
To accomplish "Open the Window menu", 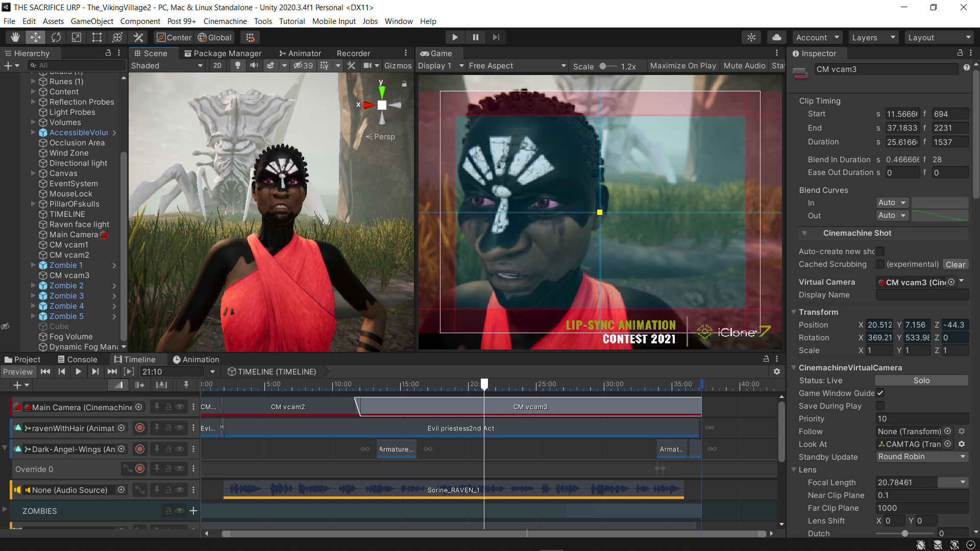I will pos(399,21).
